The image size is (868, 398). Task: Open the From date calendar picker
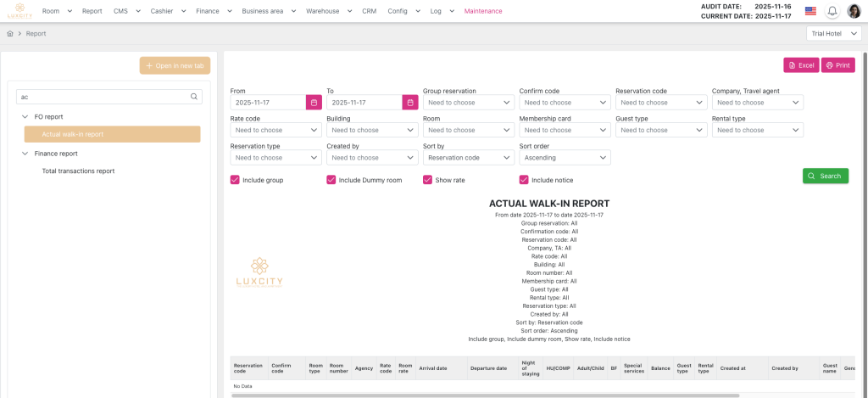(314, 103)
